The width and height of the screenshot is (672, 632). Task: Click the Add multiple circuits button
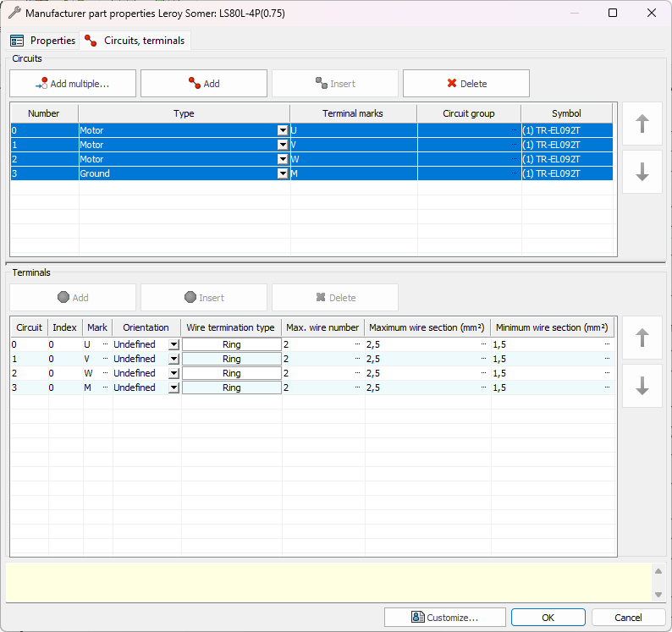click(x=73, y=84)
